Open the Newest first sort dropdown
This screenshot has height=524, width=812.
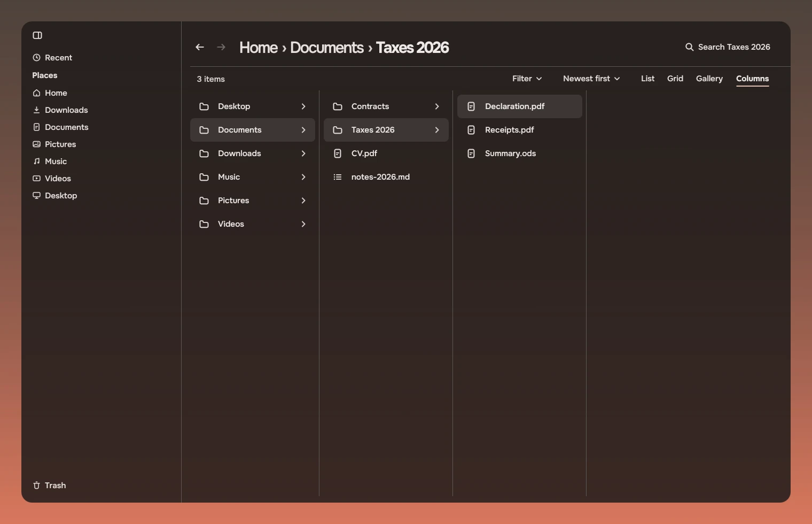click(591, 79)
